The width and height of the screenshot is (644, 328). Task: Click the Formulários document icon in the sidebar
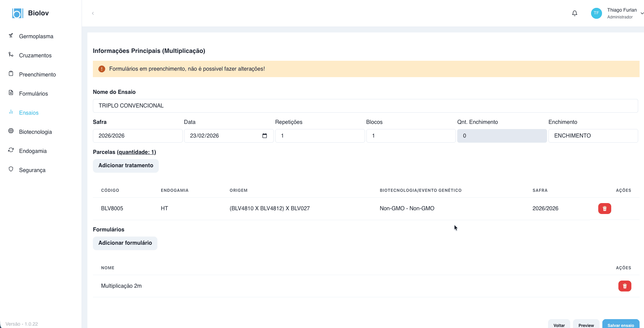pyautogui.click(x=11, y=93)
